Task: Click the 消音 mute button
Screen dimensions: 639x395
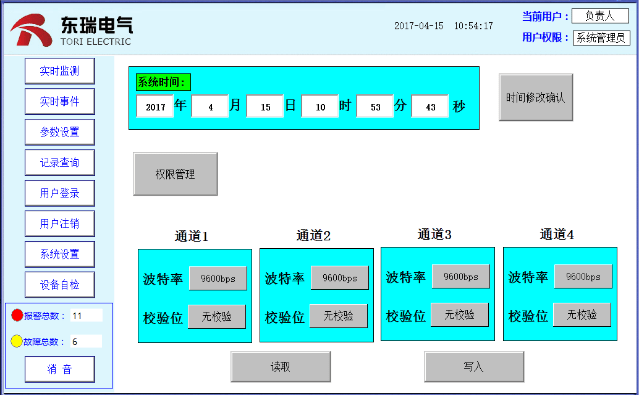Action: pyautogui.click(x=59, y=369)
